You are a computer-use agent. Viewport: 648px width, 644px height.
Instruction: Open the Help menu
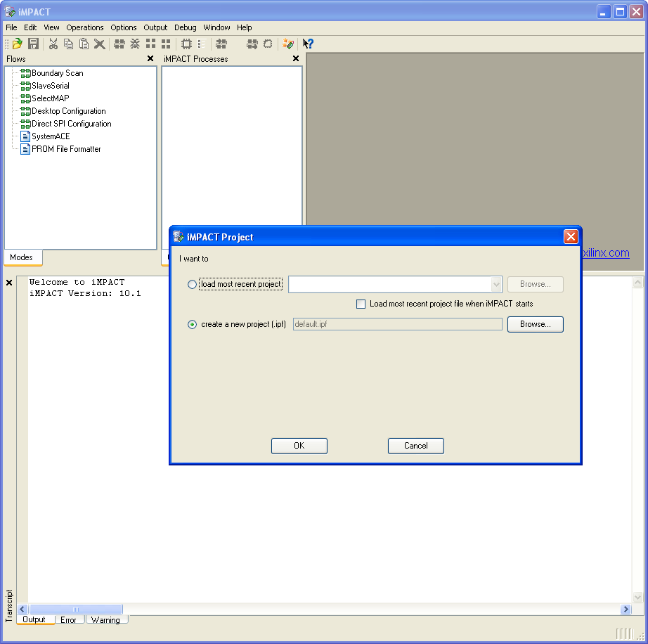coord(245,27)
